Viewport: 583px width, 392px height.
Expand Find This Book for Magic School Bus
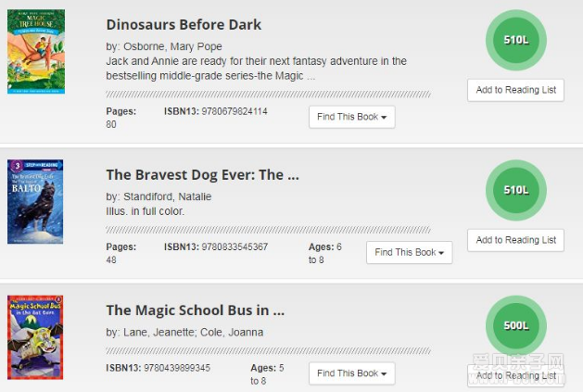(351, 373)
